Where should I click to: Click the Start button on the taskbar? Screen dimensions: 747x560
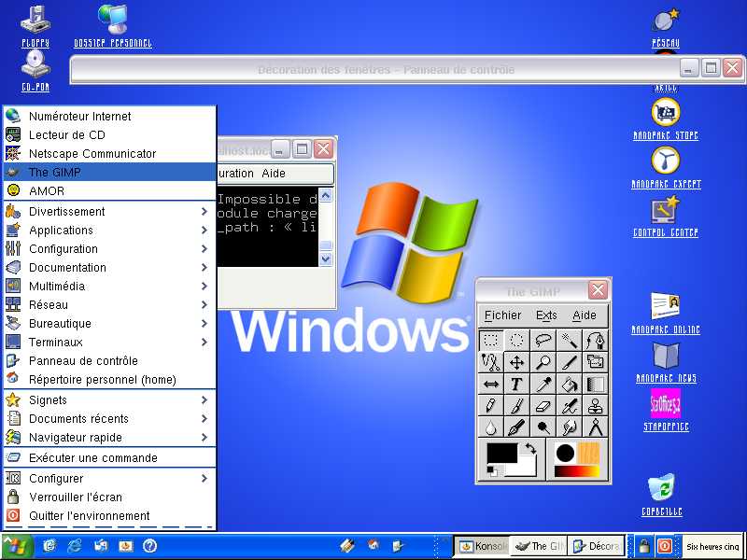tap(17, 546)
